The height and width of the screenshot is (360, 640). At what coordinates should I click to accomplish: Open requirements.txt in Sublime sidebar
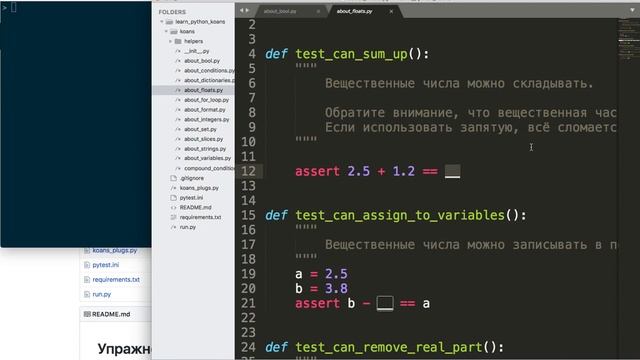point(200,217)
